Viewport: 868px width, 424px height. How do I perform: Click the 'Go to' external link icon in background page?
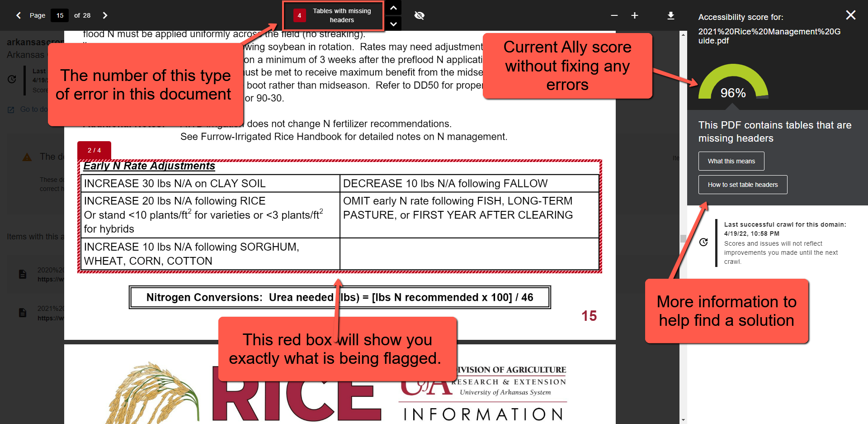click(11, 110)
